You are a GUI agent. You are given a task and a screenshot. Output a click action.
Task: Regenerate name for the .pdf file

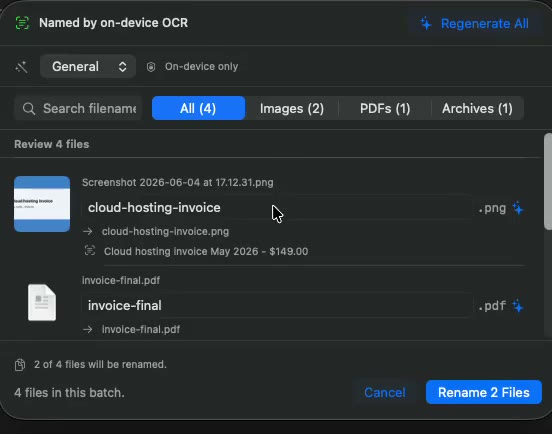(518, 306)
